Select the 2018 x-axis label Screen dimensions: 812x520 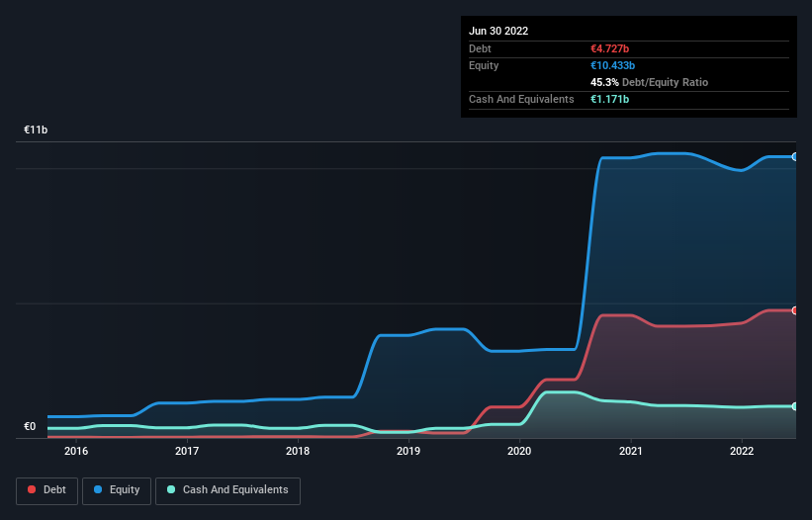pyautogui.click(x=298, y=451)
